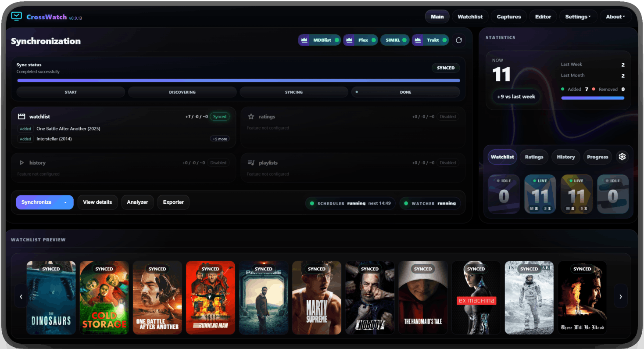Click the MDBlist provider badge
This screenshot has height=349, width=644.
click(319, 40)
